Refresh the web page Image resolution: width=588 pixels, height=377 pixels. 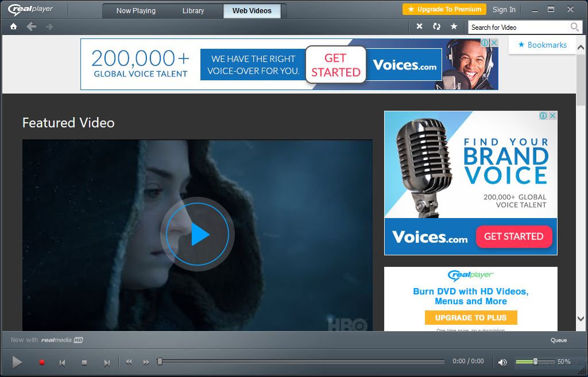pos(436,26)
